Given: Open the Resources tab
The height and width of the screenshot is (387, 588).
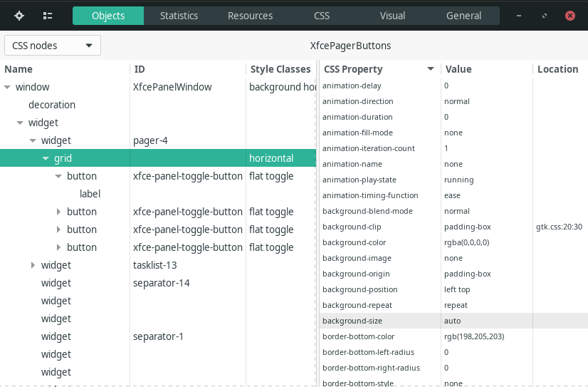Looking at the screenshot, I should (x=250, y=16).
